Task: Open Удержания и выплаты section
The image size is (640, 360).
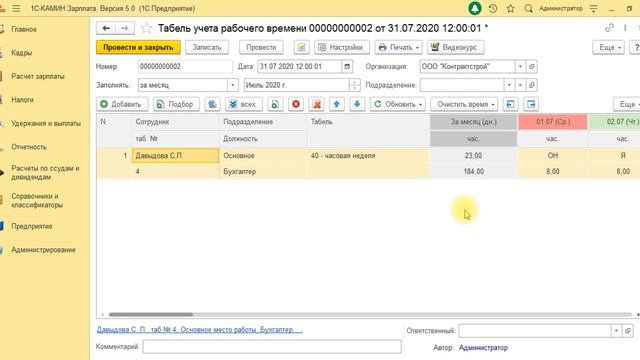Action: [x=46, y=123]
